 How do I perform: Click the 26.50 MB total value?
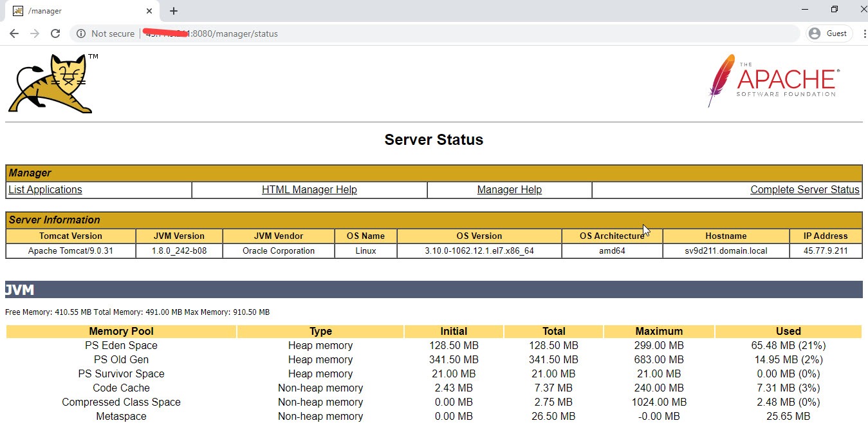(x=553, y=417)
